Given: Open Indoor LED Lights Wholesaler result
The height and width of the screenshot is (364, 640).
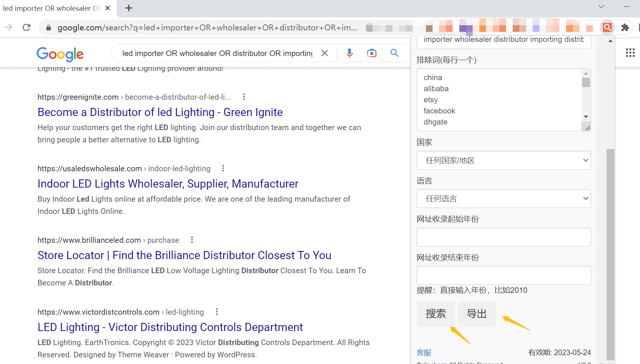Looking at the screenshot, I should (168, 184).
